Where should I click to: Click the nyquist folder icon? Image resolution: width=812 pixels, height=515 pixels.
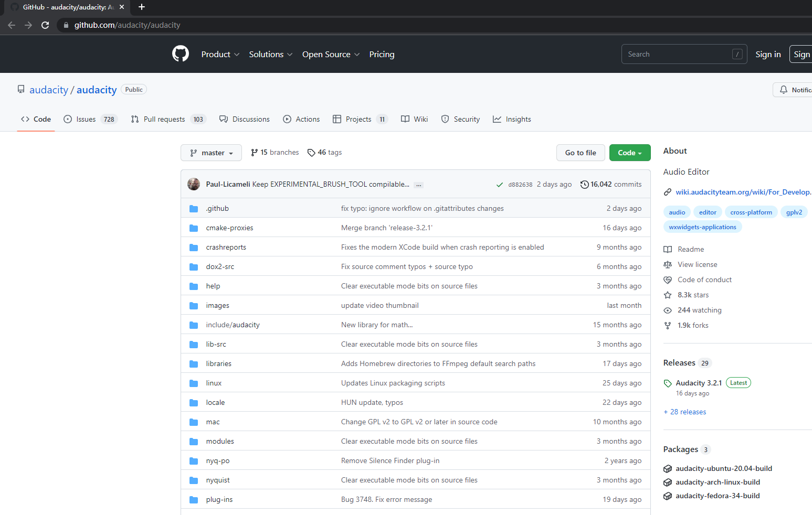tap(194, 480)
